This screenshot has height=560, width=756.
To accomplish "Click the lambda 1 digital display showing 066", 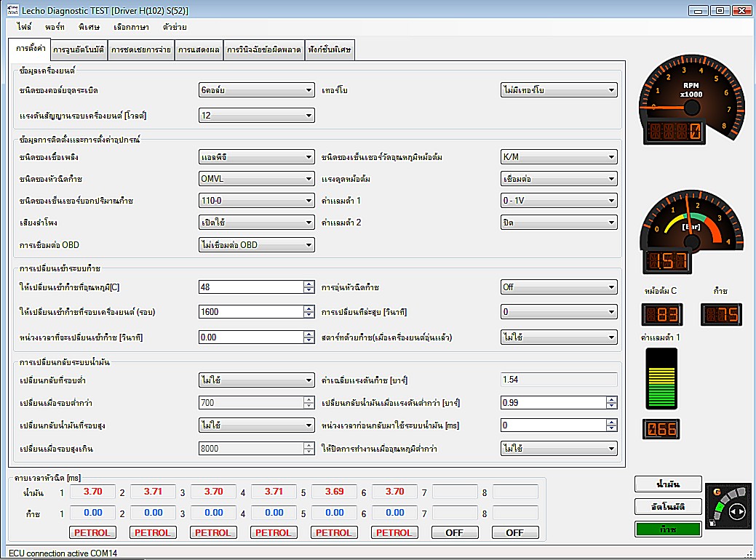I will coord(661,429).
